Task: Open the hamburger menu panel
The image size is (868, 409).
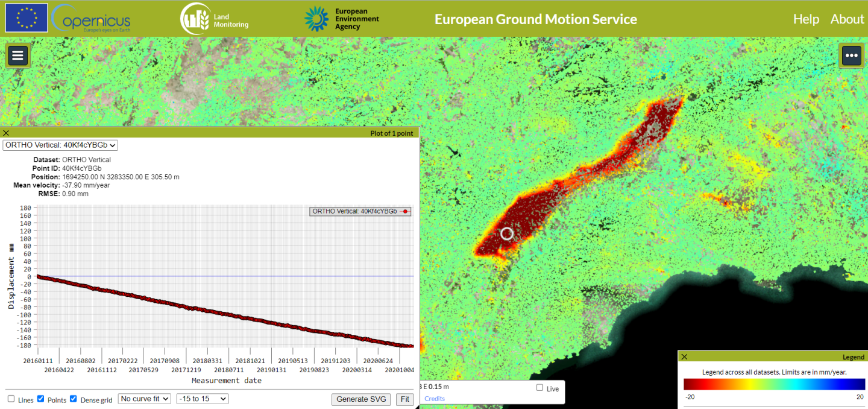Action: click(17, 55)
